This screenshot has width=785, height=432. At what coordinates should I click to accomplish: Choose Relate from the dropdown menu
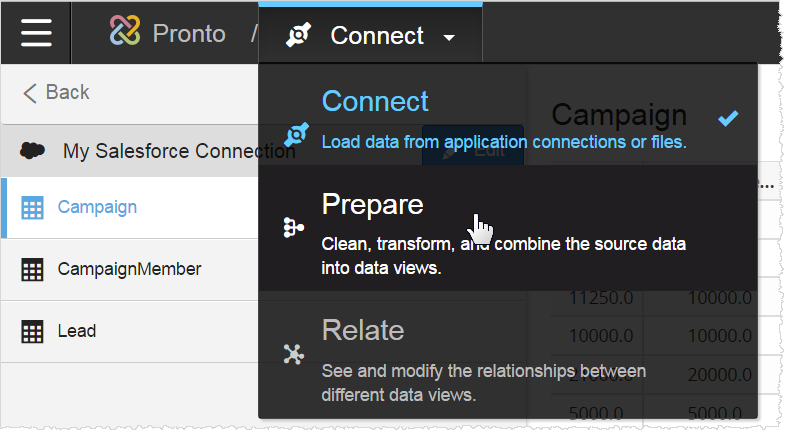(362, 331)
